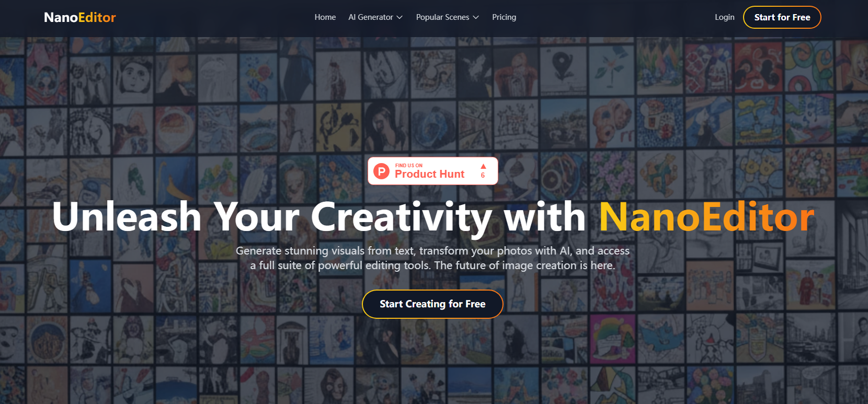Click the Start for Free button
The width and height of the screenshot is (868, 404).
coord(782,17)
